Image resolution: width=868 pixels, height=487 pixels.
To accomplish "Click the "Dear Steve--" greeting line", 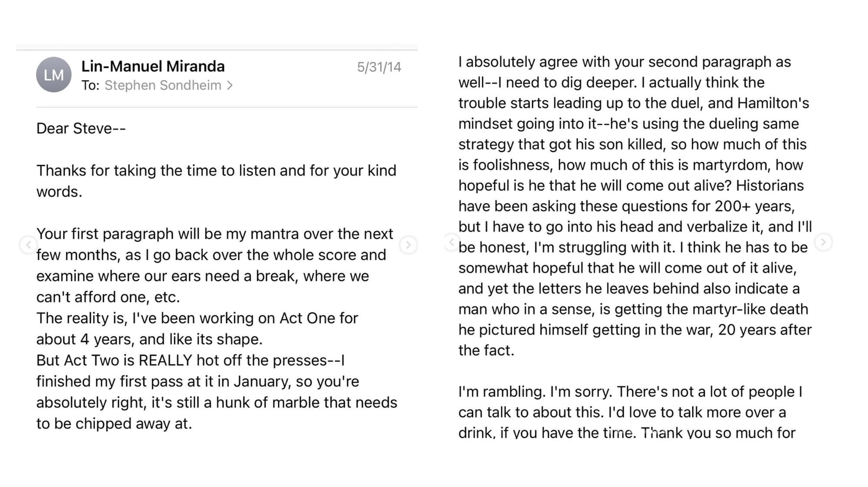I will tap(81, 129).
